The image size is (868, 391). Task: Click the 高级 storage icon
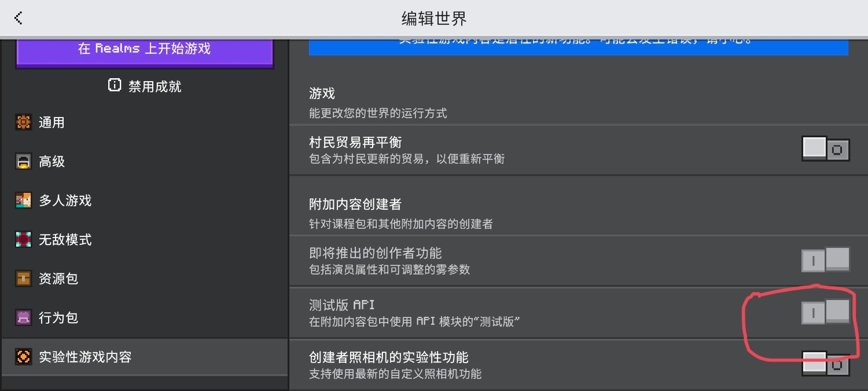[x=23, y=162]
